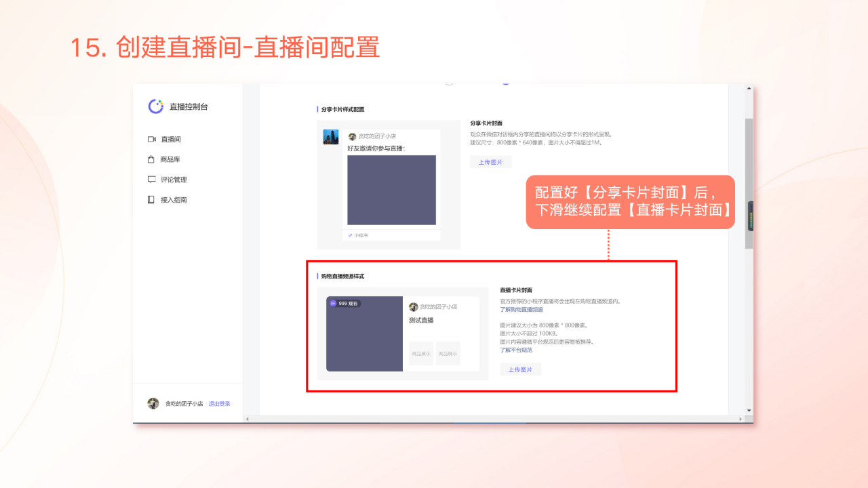Click the 直播控制台 logo icon
The image size is (868, 488).
pos(156,106)
